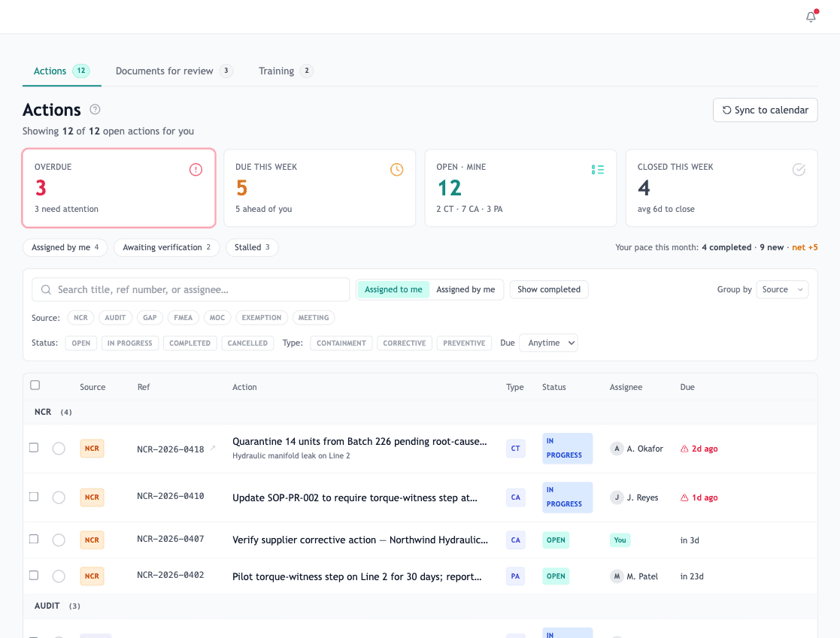
Task: Tick checkbox for NCR-2026-0410 row
Action: point(34,497)
